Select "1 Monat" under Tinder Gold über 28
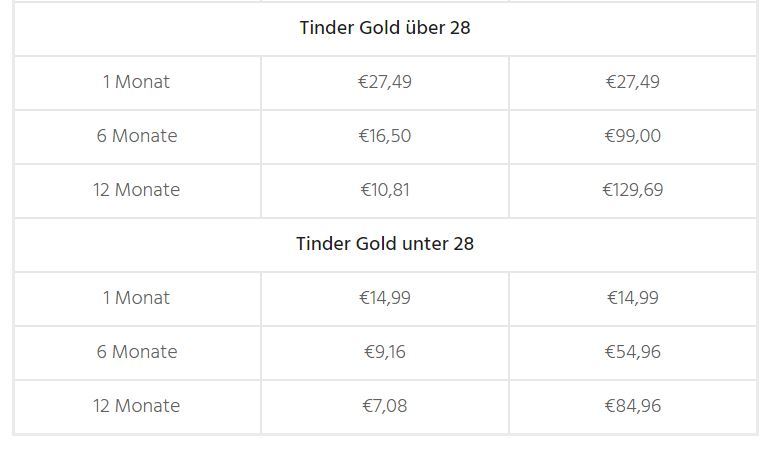This screenshot has height=449, width=774. (136, 82)
